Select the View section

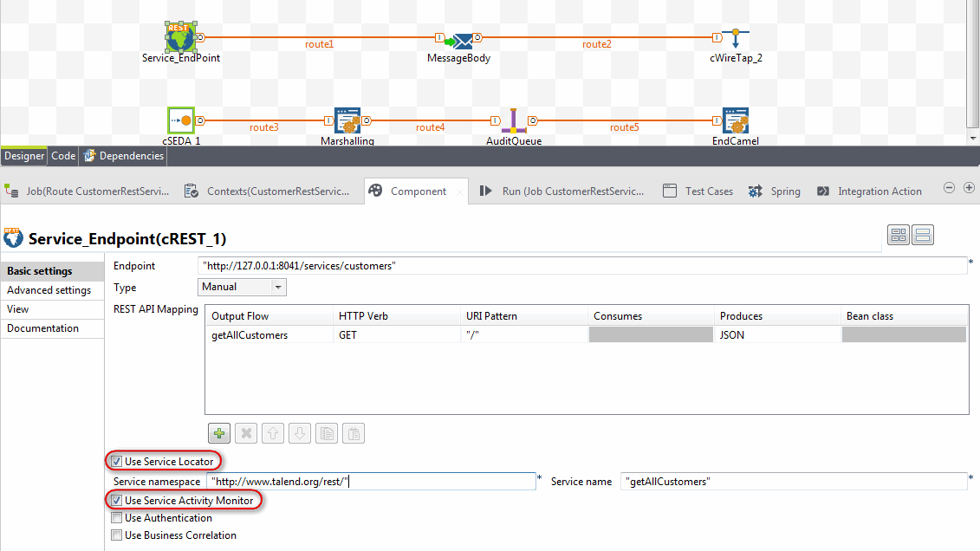[x=53, y=309]
